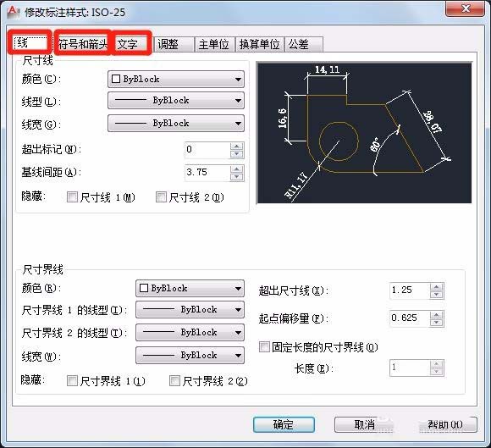Open the 换算单位 tab
This screenshot has width=491, height=448.
[260, 44]
